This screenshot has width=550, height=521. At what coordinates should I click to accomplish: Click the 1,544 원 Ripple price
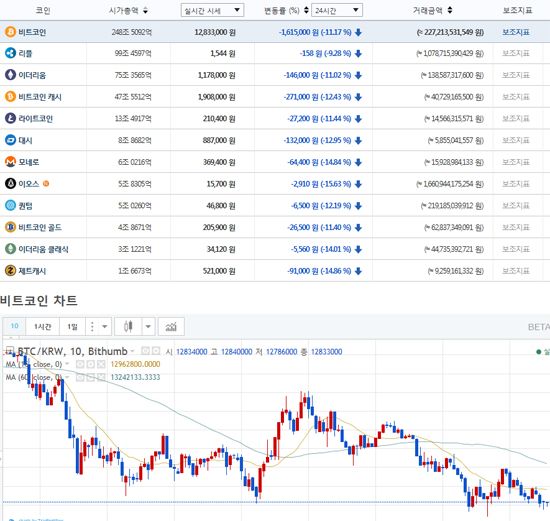[223, 53]
